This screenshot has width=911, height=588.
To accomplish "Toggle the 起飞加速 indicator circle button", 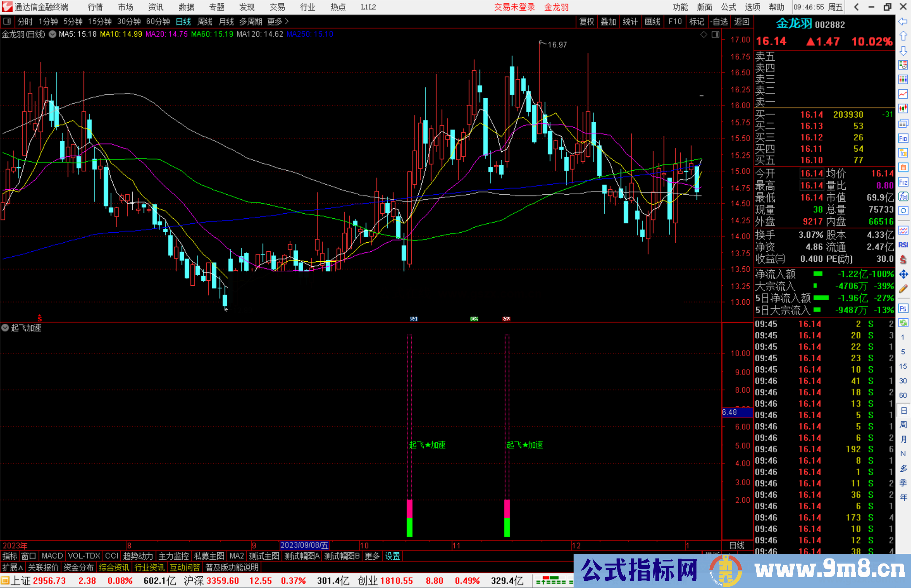I will (x=5, y=328).
